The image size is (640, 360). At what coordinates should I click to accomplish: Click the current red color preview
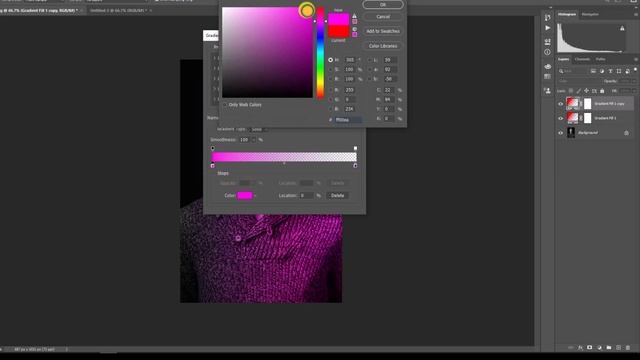click(x=339, y=31)
